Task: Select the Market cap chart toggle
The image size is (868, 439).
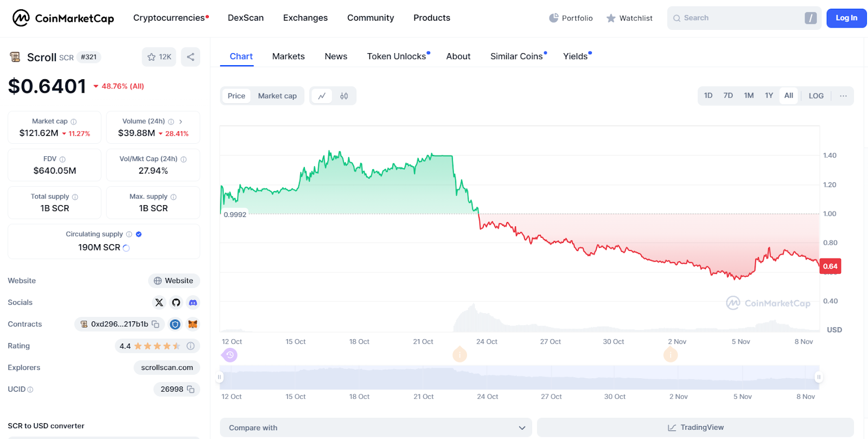Action: pos(277,96)
